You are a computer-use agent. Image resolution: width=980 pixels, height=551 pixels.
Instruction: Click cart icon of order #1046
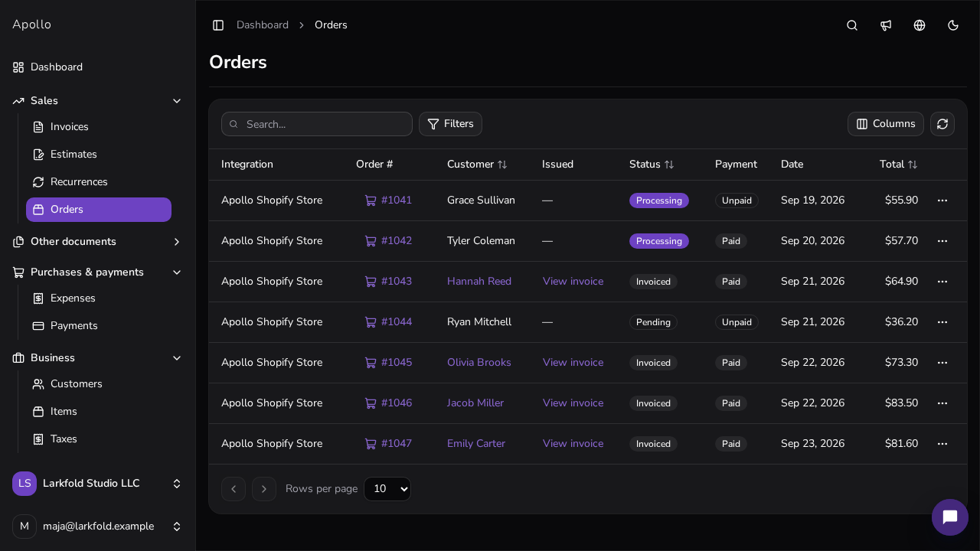coord(371,403)
